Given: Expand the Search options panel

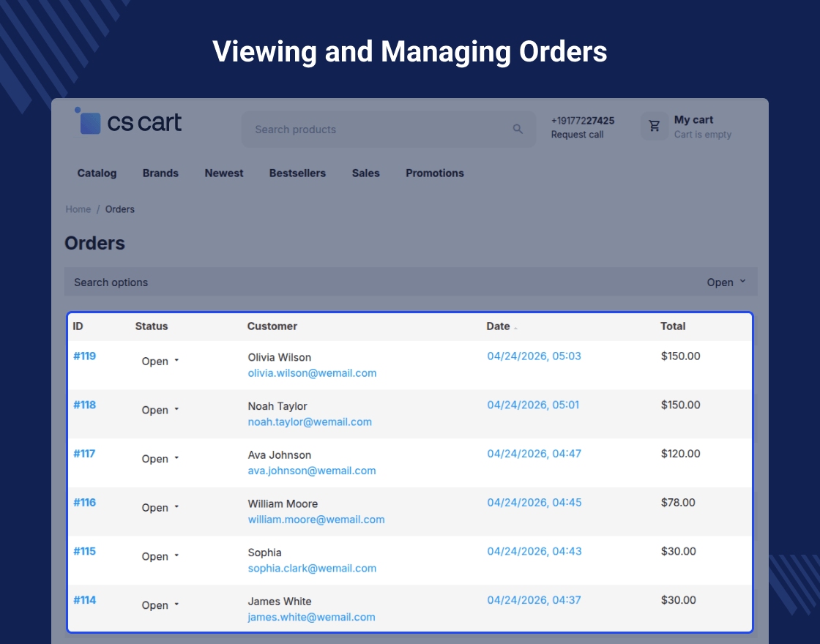Looking at the screenshot, I should (x=411, y=282).
